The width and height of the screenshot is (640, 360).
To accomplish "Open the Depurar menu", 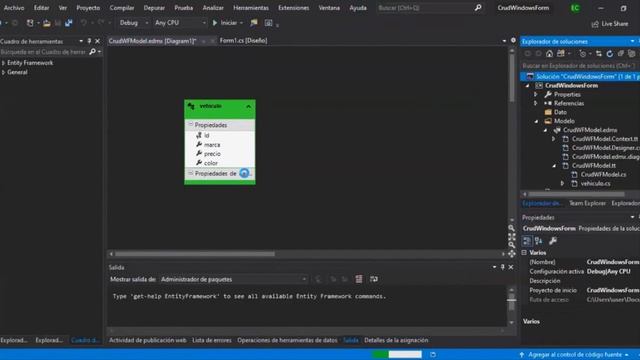I will click(x=154, y=8).
